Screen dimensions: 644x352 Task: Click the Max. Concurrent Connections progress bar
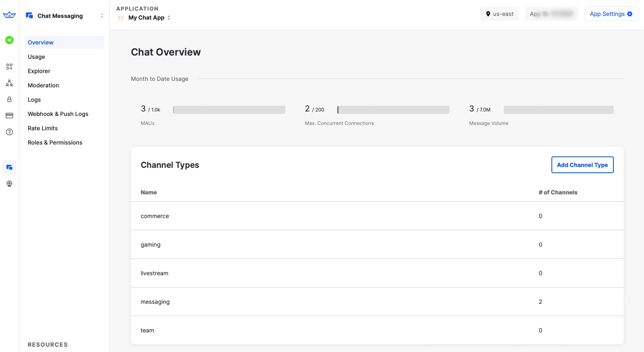tap(393, 110)
